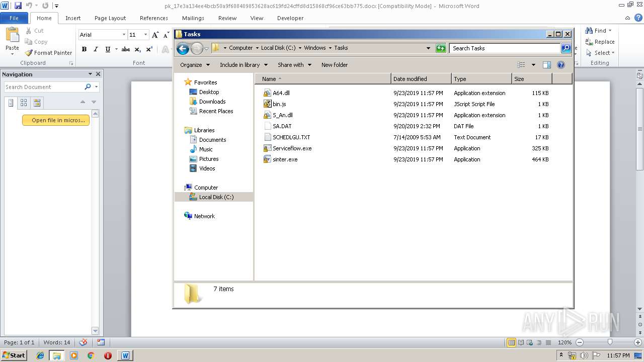
Task: Click the Paste icon in Word ribbon
Action: (12, 35)
